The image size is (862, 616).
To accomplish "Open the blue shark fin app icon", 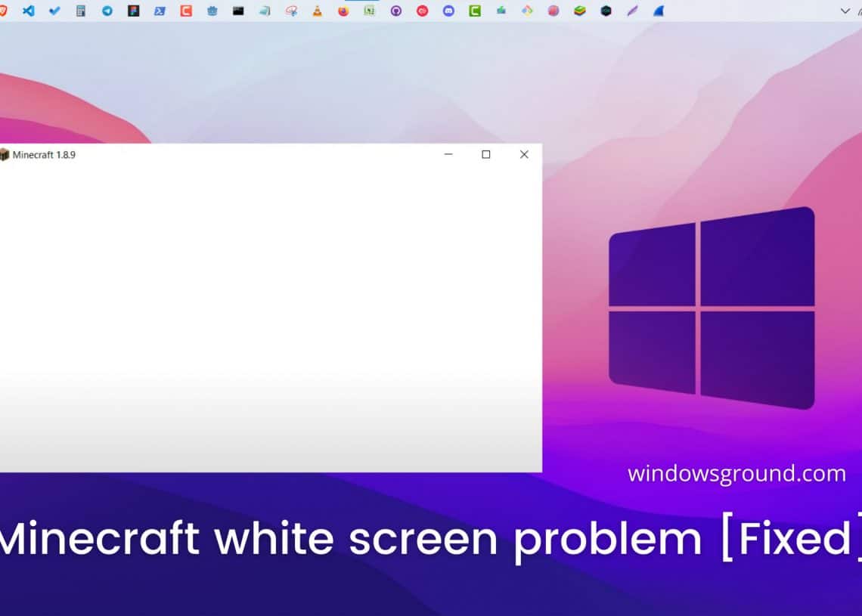I will coord(658,11).
